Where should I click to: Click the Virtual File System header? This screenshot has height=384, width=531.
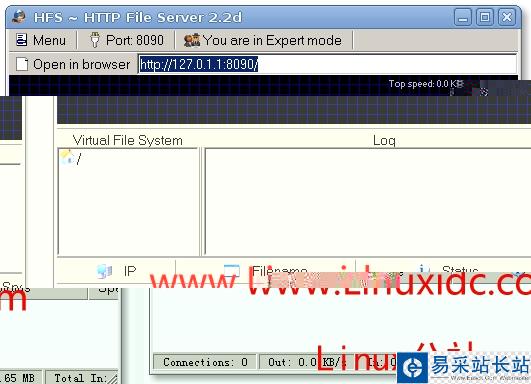point(128,140)
